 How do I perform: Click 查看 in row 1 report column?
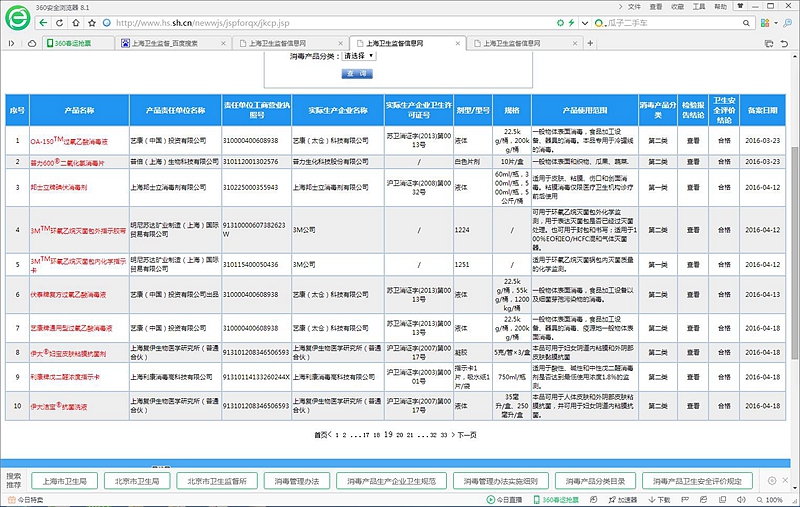[x=693, y=140]
